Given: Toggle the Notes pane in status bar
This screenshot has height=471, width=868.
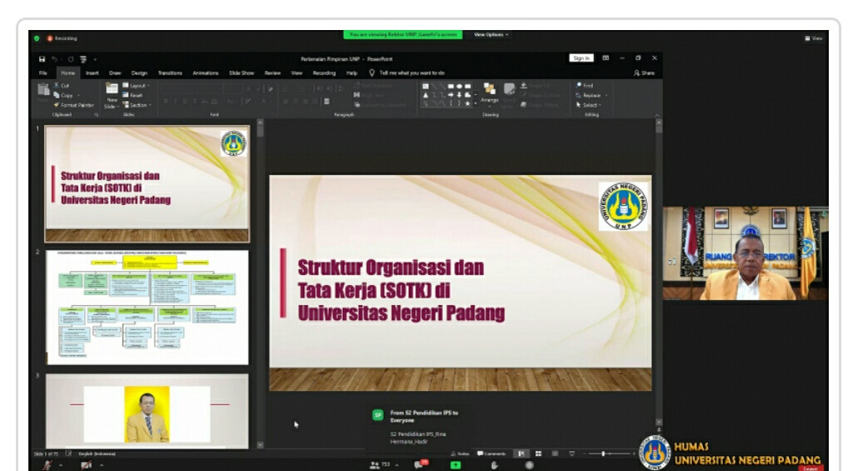Looking at the screenshot, I should [x=459, y=453].
